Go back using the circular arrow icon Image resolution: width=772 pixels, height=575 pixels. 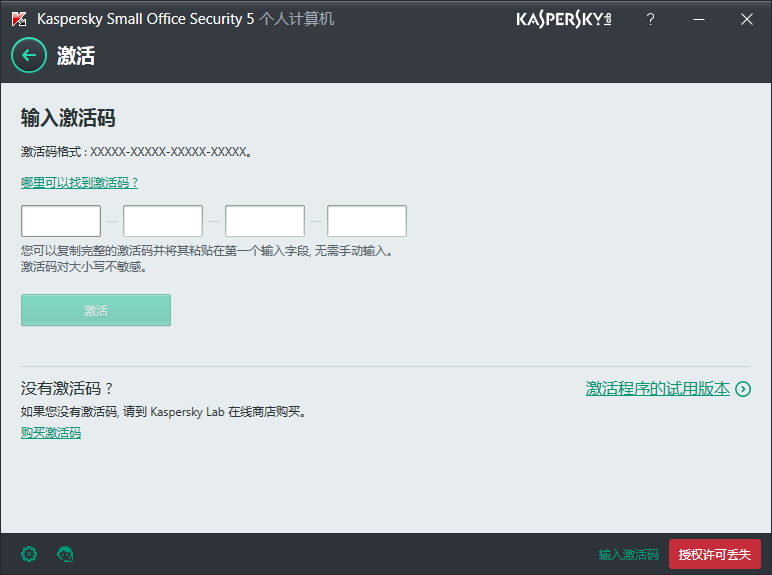(29, 55)
